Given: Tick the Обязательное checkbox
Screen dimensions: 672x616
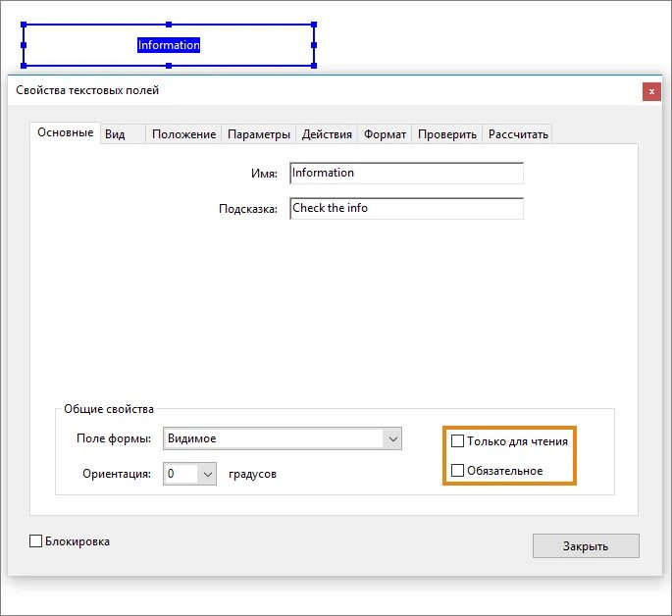Looking at the screenshot, I should (x=458, y=471).
